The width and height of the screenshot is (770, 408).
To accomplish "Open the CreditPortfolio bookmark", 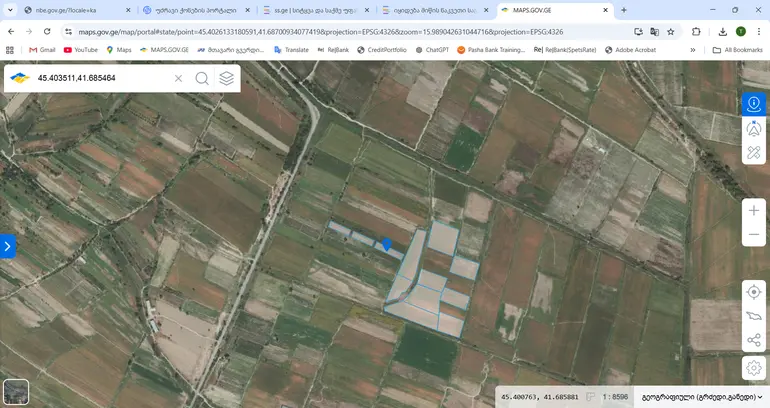I will (x=382, y=50).
